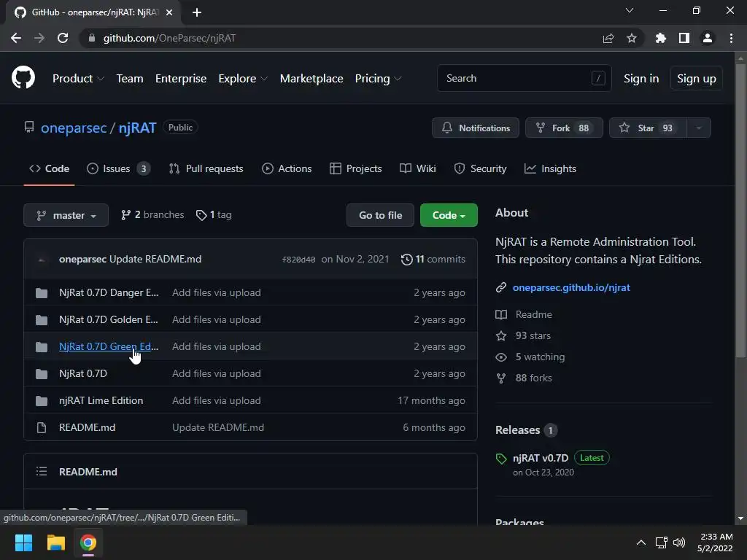The image size is (747, 560).
Task: Switch to the Wiki tab
Action: point(418,168)
